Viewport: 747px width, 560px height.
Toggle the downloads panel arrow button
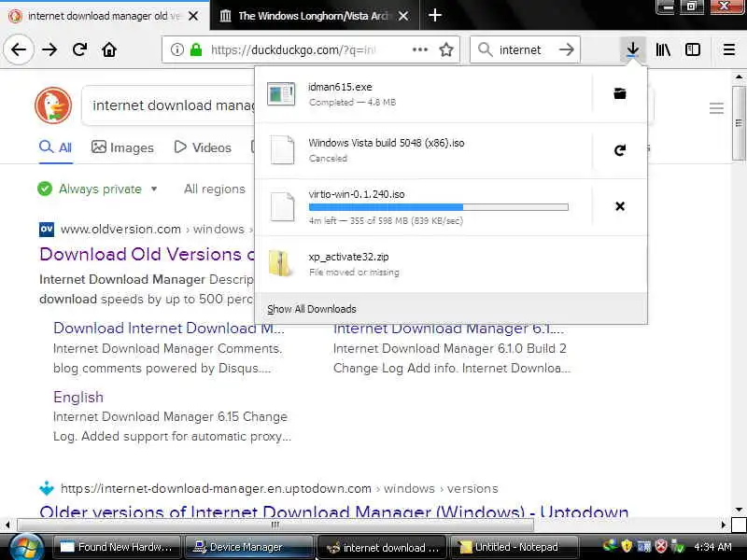click(x=633, y=49)
